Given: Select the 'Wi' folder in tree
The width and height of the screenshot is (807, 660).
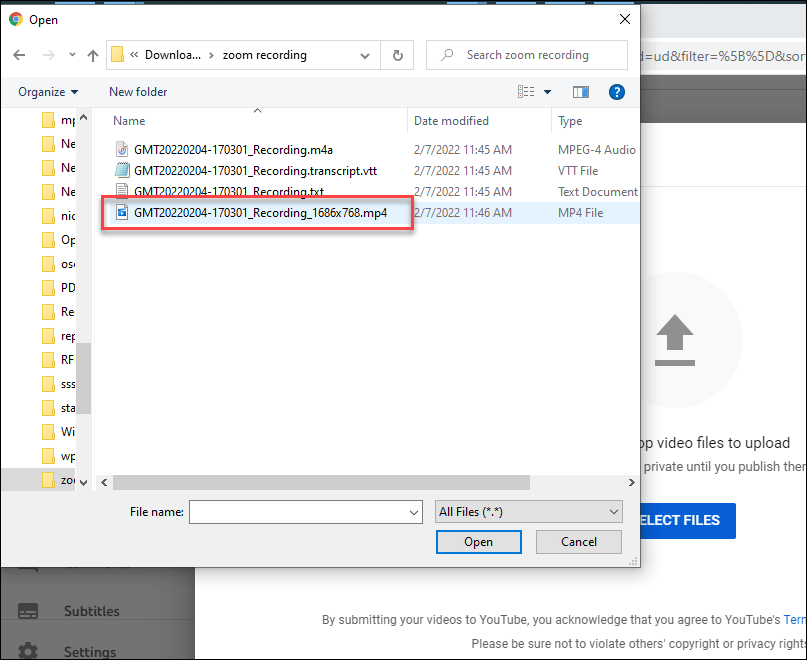Looking at the screenshot, I should (x=58, y=432).
